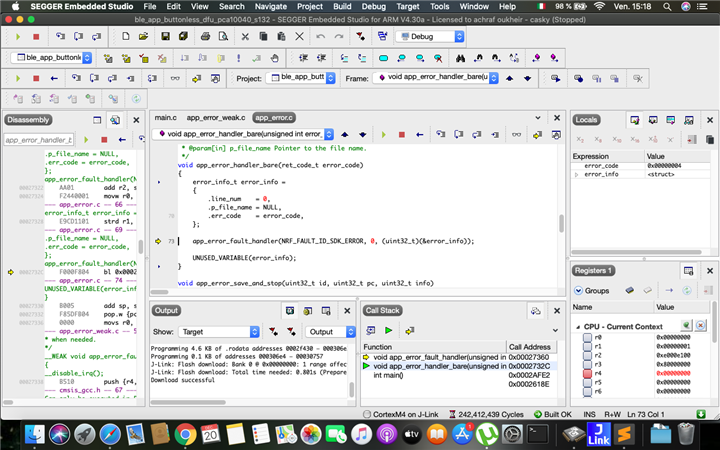Select the app_error.c tab
The height and width of the screenshot is (450, 720).
coord(274,118)
